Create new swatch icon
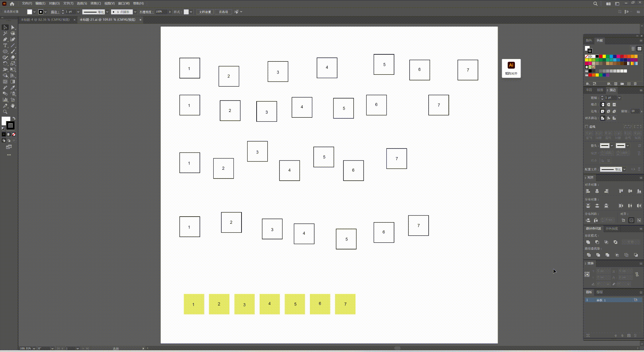 [x=629, y=84]
